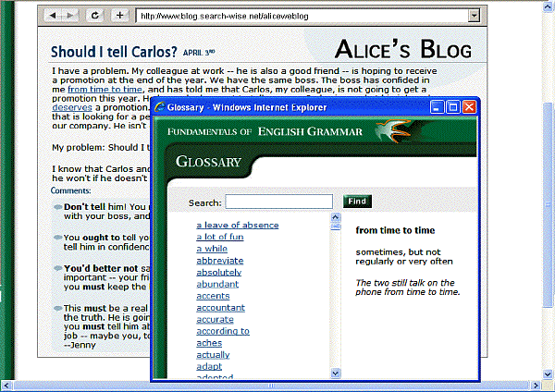Maximize the Glossary popup window
This screenshot has height=392, width=555.
[453, 108]
